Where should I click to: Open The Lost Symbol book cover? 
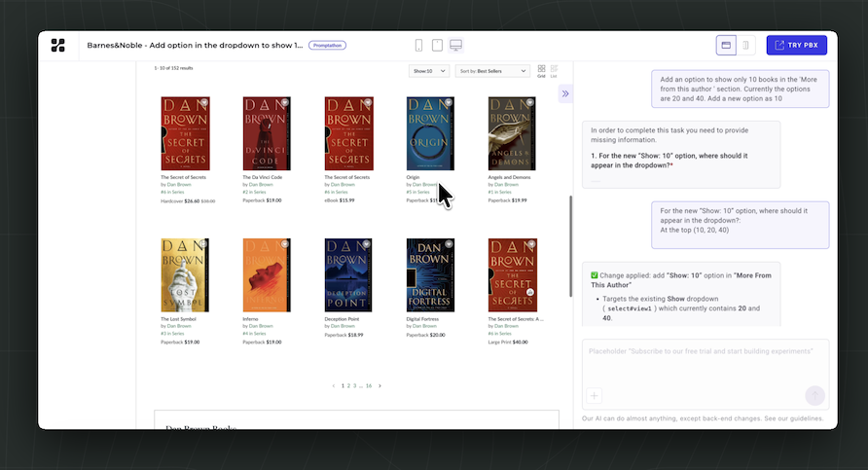[x=185, y=275]
